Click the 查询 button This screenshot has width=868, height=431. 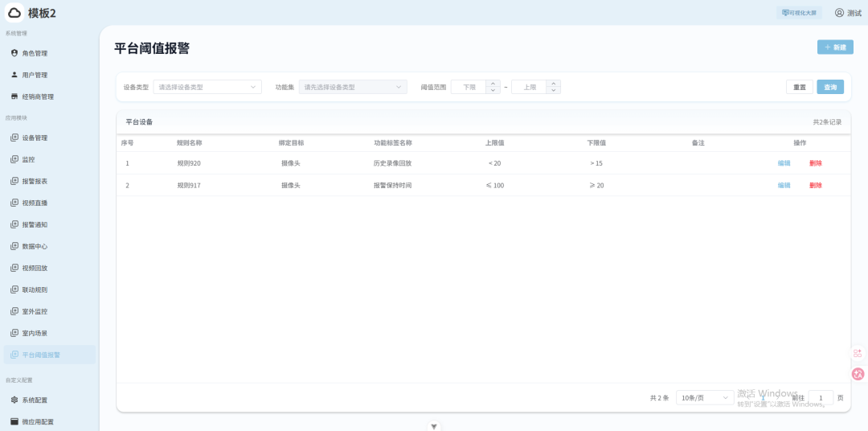[x=829, y=87]
